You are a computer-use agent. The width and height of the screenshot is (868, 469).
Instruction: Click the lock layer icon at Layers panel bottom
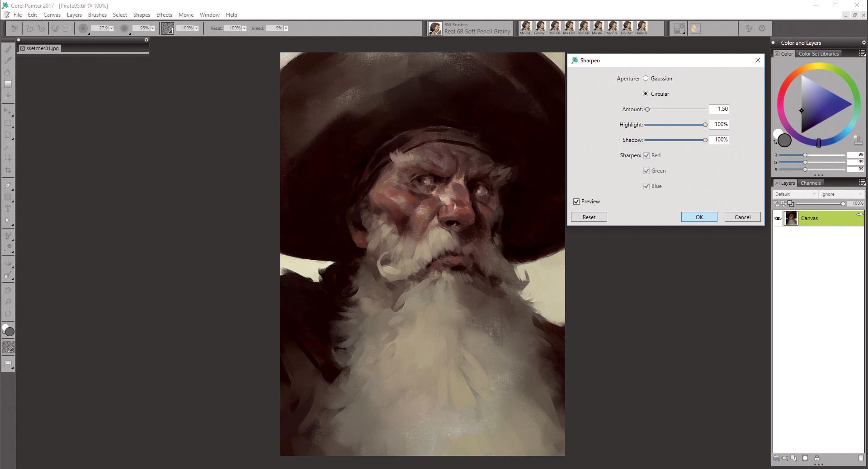tap(816, 458)
